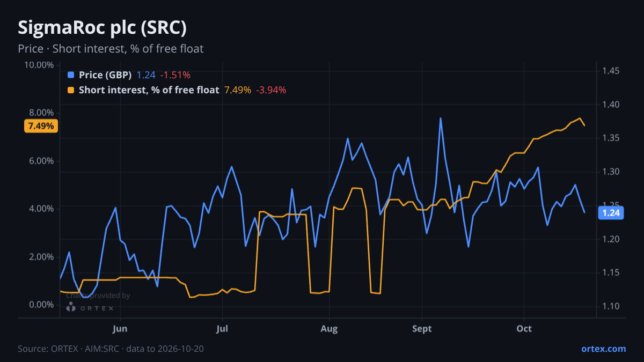Viewport: 644px width, 362px height.
Task: Click the 8.00% left axis label
Action: [x=41, y=113]
